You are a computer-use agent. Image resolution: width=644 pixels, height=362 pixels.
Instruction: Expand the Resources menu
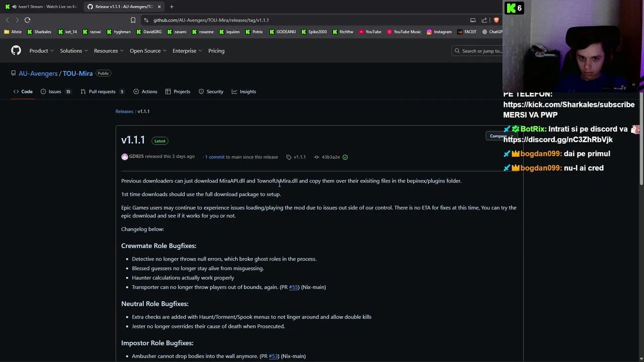point(108,51)
